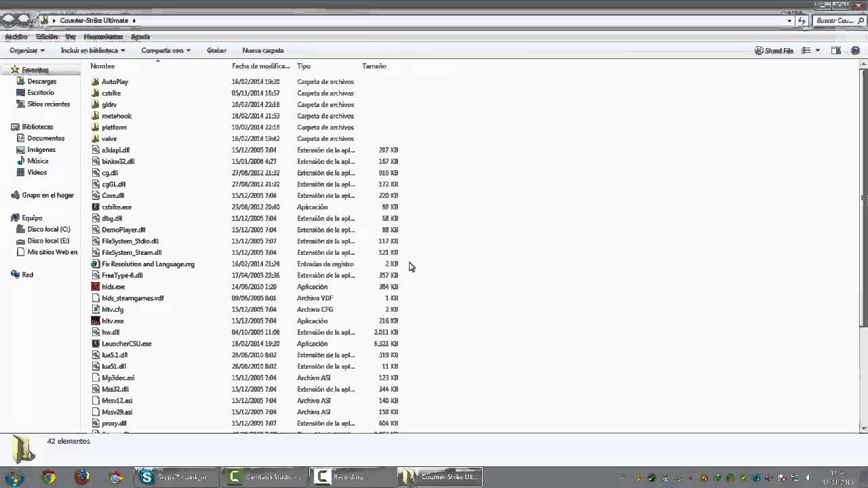
Task: Select the LauncherCSU.exe icon
Action: point(96,344)
